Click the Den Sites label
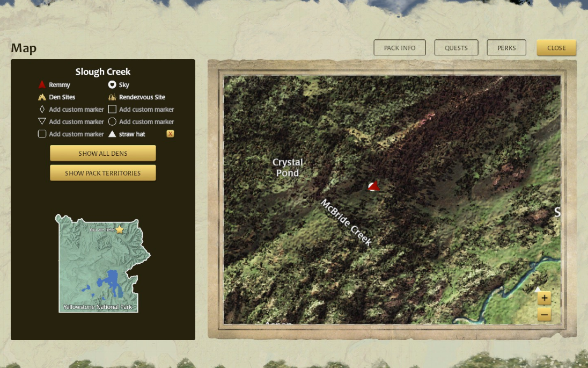The image size is (588, 368). 62,97
